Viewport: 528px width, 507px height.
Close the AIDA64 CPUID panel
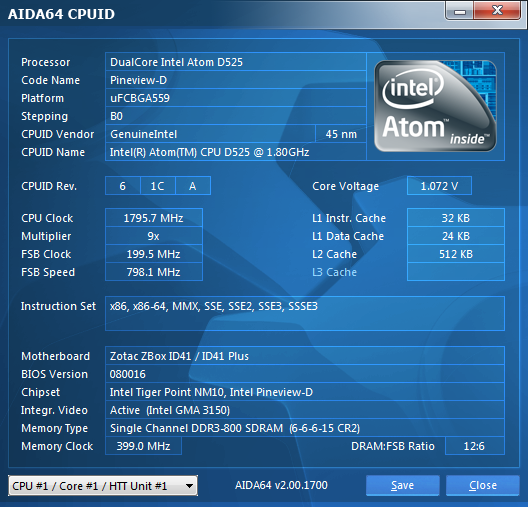click(483, 485)
